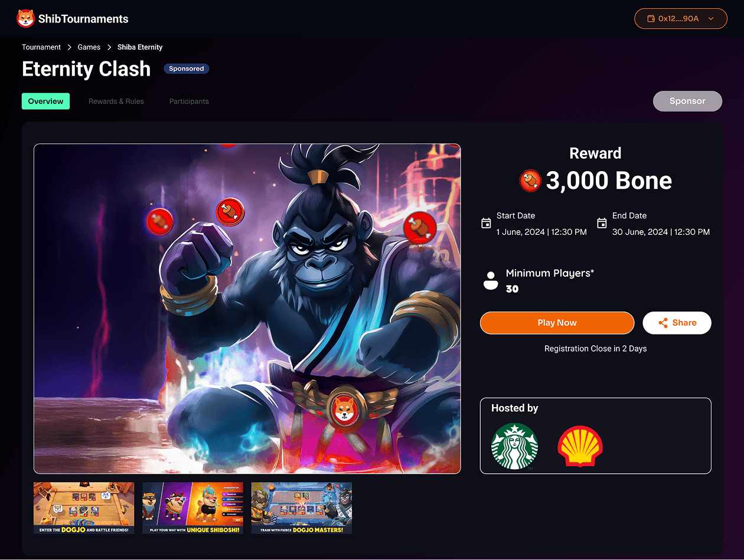This screenshot has height=560, width=744.
Task: Click the Bone token icon next to reward
Action: (530, 181)
